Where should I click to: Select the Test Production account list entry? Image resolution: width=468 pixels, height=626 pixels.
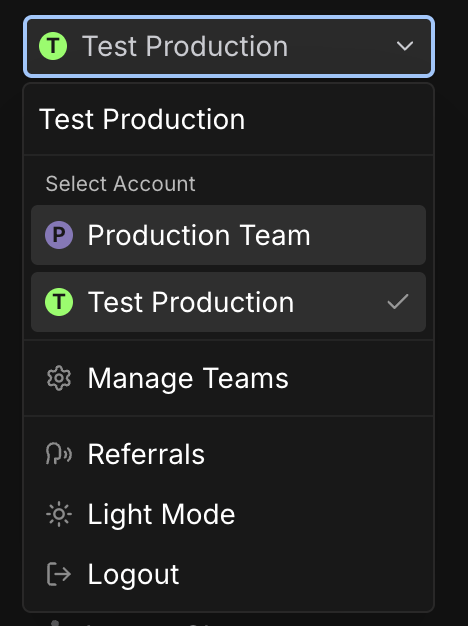click(x=228, y=302)
